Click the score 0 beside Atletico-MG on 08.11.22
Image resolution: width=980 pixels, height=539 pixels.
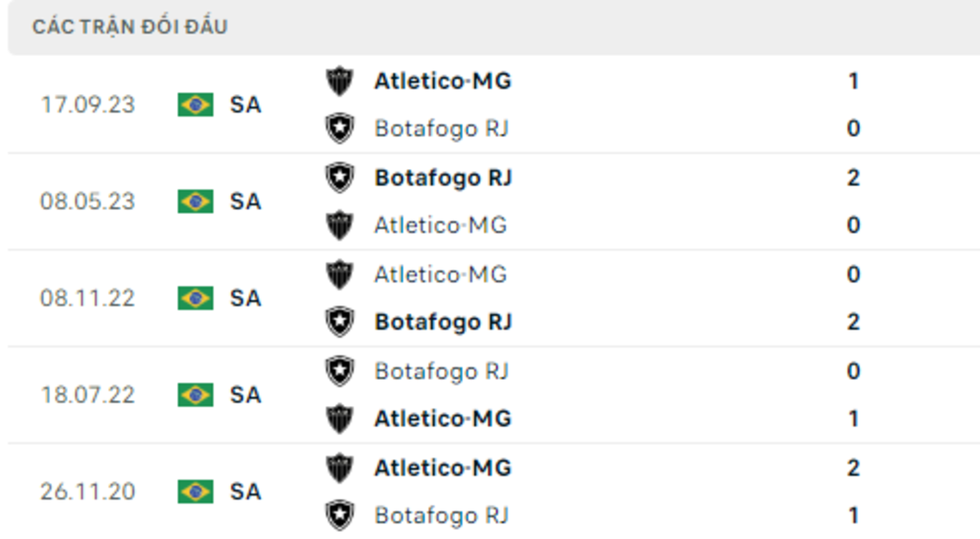854,274
